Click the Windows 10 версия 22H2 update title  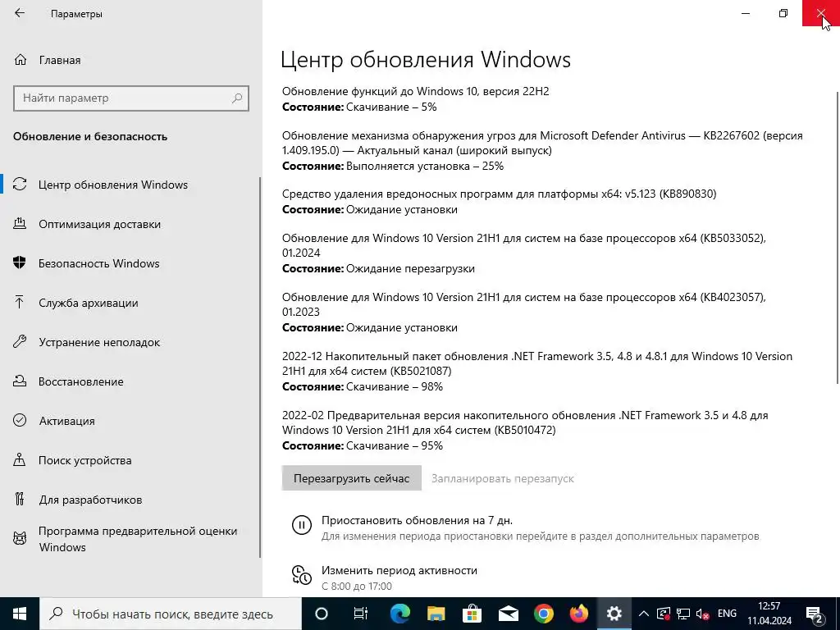(416, 91)
